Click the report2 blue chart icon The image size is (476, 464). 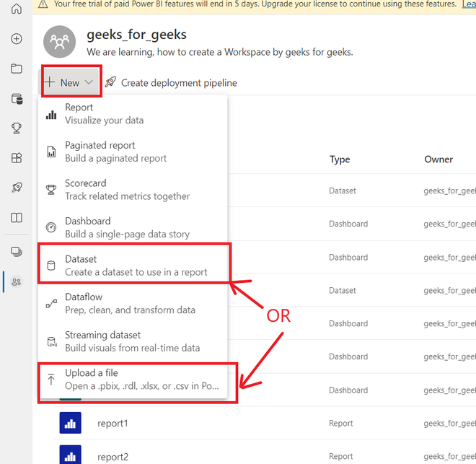pos(71,455)
